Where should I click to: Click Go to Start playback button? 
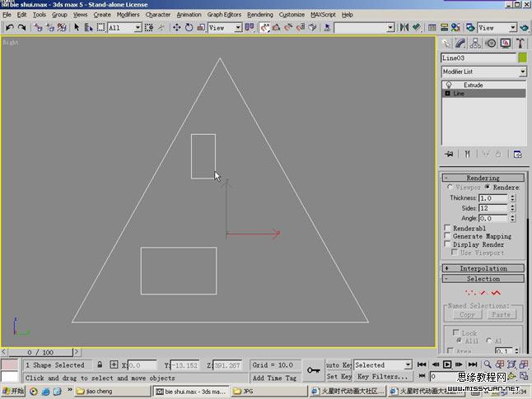click(x=422, y=364)
